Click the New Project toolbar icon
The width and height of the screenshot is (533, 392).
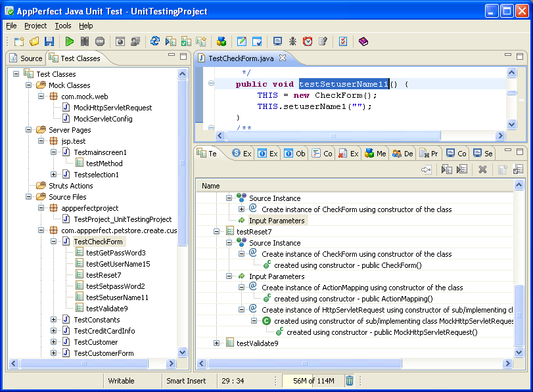pos(19,42)
